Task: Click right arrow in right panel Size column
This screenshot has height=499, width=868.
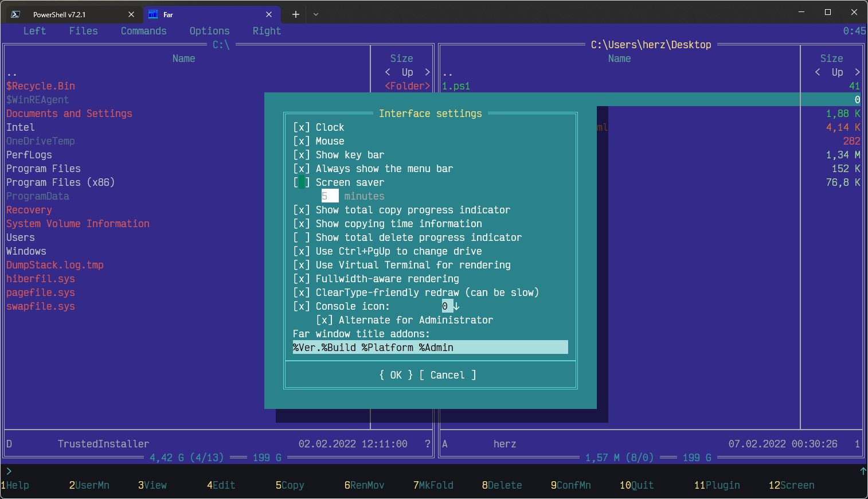Action: (x=858, y=72)
